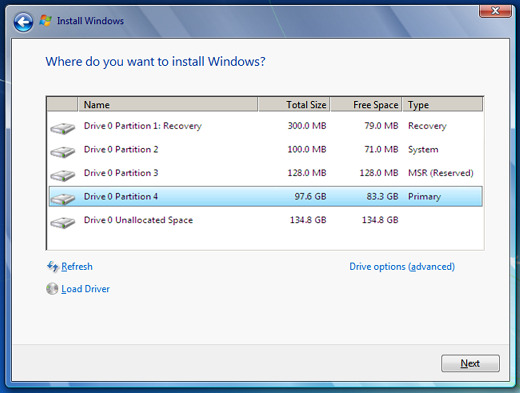Close the Install Windows dialog
The height and width of the screenshot is (393, 520).
click(x=495, y=11)
